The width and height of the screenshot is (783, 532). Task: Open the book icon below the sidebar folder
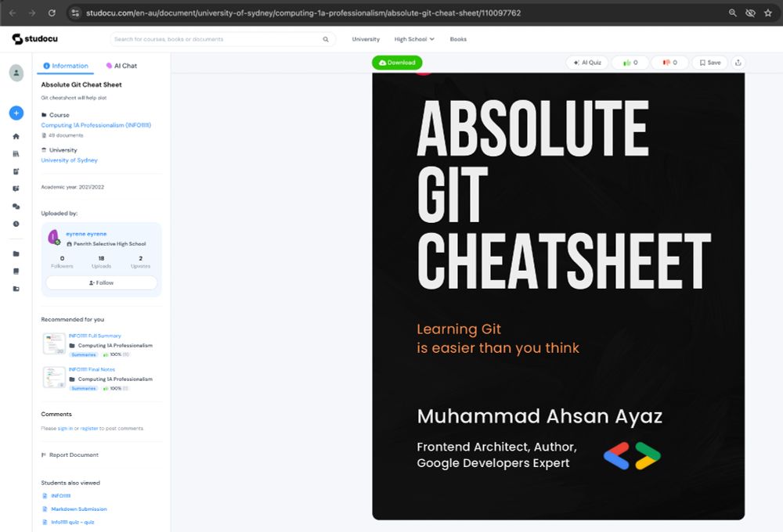click(x=16, y=271)
